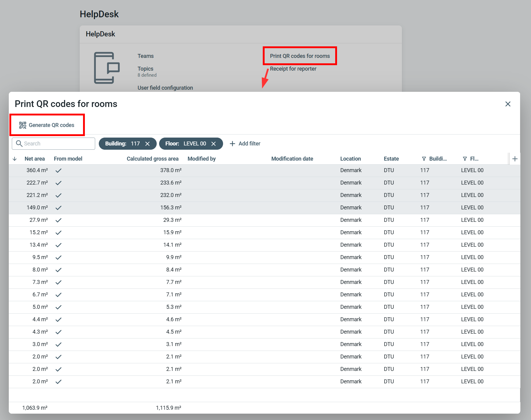Toggle From model check for 27.9 m² row
The image size is (531, 420).
(58, 220)
